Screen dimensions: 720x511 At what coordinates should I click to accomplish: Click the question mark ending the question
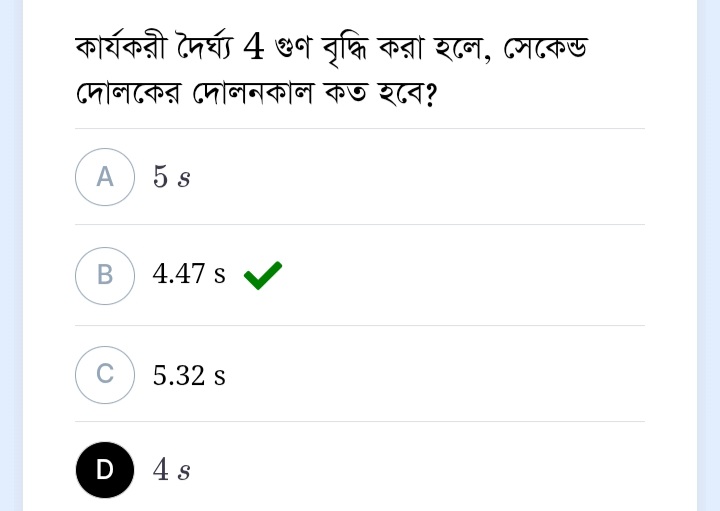click(x=432, y=98)
